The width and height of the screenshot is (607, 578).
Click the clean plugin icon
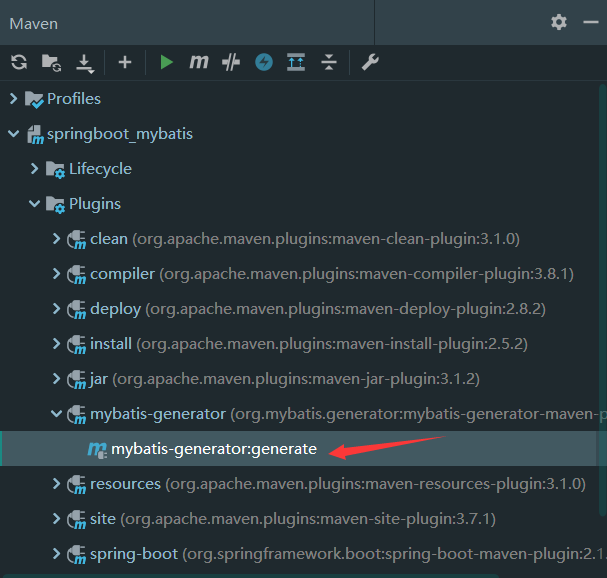[76, 240]
